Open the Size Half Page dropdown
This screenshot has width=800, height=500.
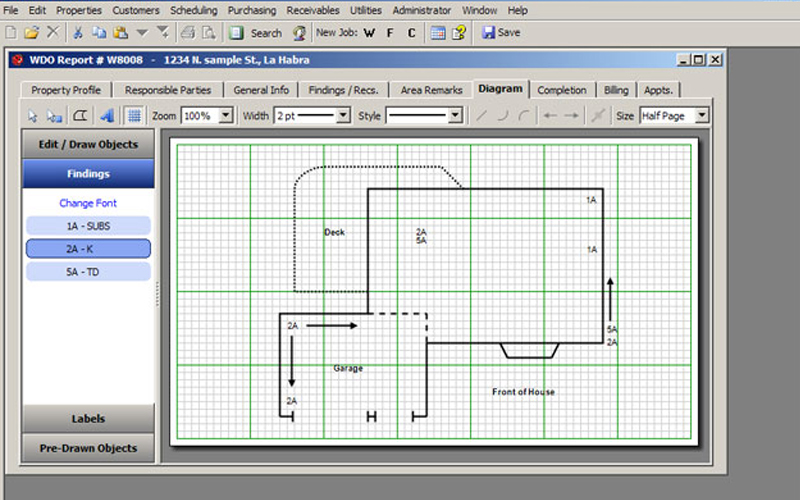702,116
